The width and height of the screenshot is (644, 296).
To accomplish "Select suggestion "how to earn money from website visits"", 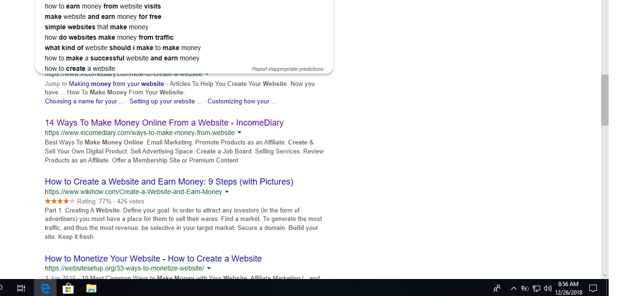I will tap(184, 6).
